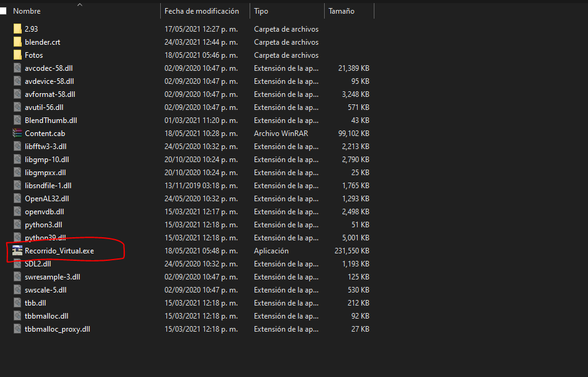Select the BlendThumb.dll file name
588x377 pixels.
point(51,120)
